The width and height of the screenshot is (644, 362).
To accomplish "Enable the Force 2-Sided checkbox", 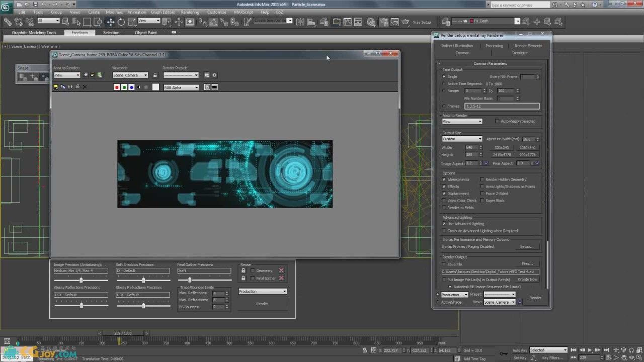I will point(482,194).
